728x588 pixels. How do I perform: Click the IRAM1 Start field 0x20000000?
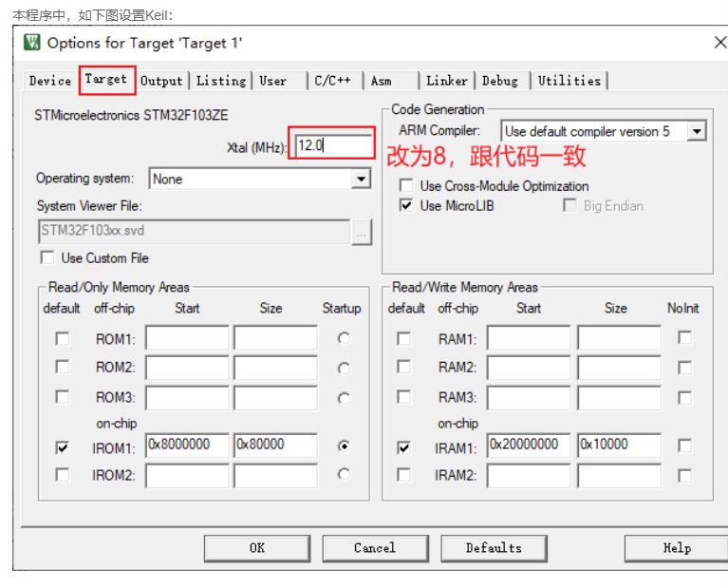529,446
